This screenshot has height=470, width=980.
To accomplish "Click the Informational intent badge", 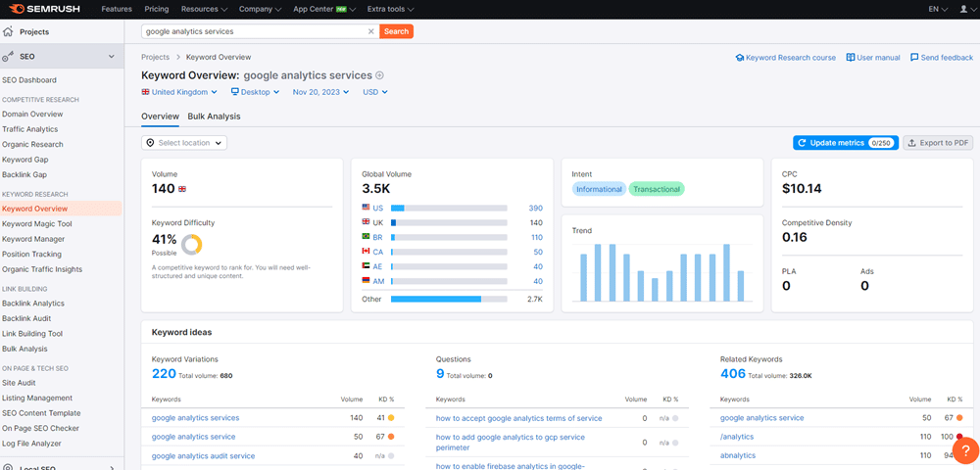I will (599, 189).
